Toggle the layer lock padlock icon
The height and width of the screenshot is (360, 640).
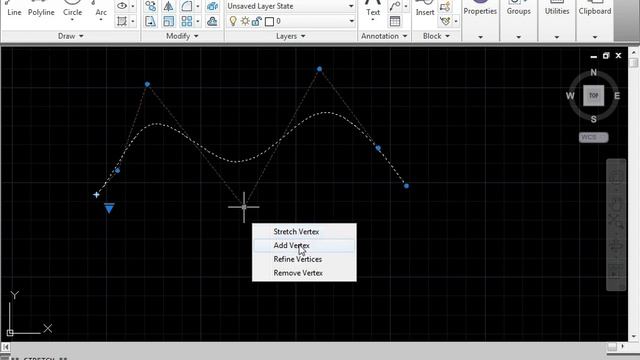[x=256, y=21]
